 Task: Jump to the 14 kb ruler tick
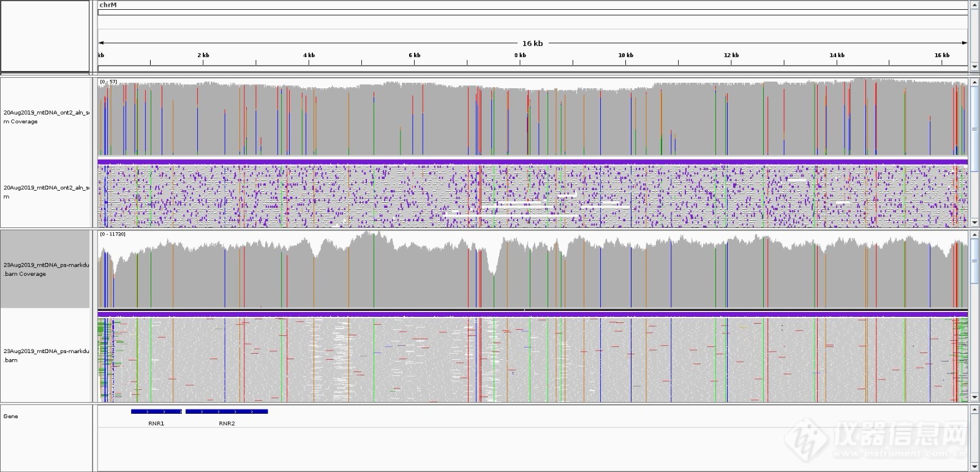click(x=837, y=55)
